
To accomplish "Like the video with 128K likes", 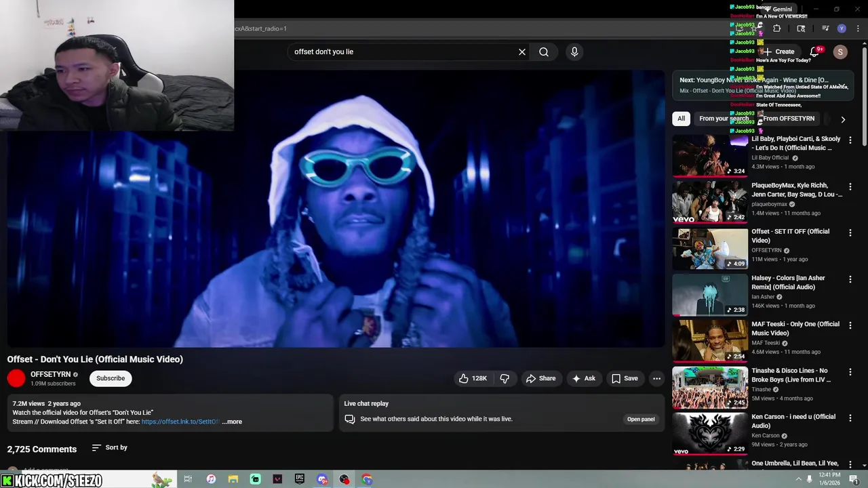I will click(x=473, y=378).
